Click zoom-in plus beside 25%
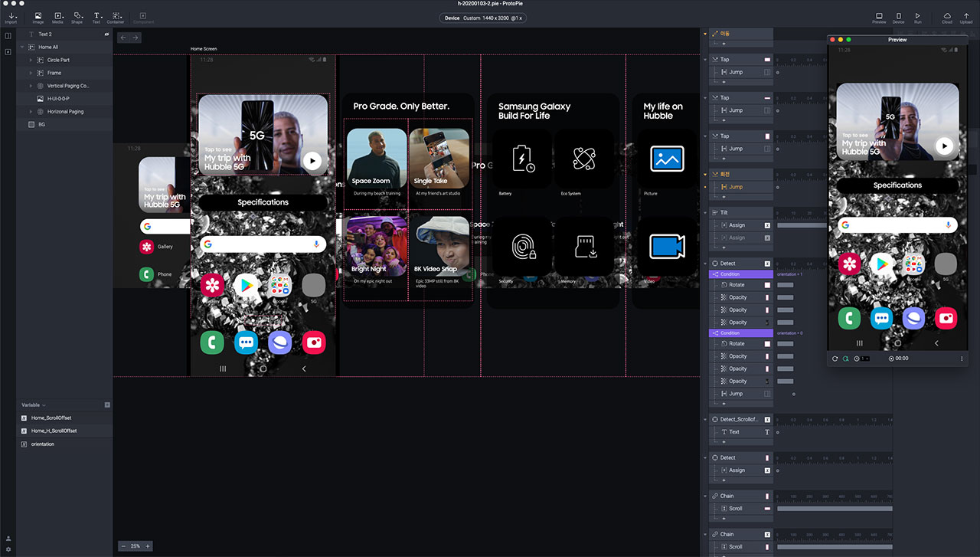980x557 pixels. (148, 546)
